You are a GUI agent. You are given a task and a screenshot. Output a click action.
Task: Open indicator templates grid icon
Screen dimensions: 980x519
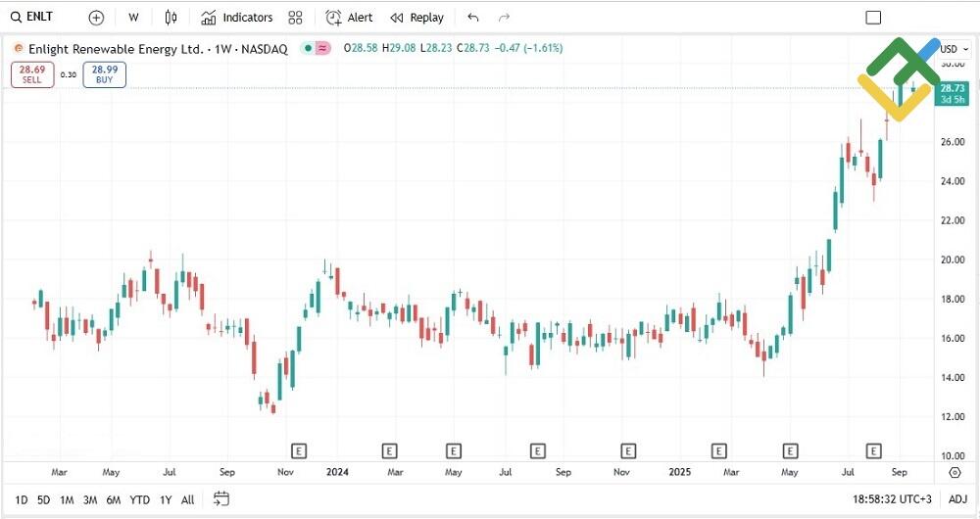pos(296,18)
